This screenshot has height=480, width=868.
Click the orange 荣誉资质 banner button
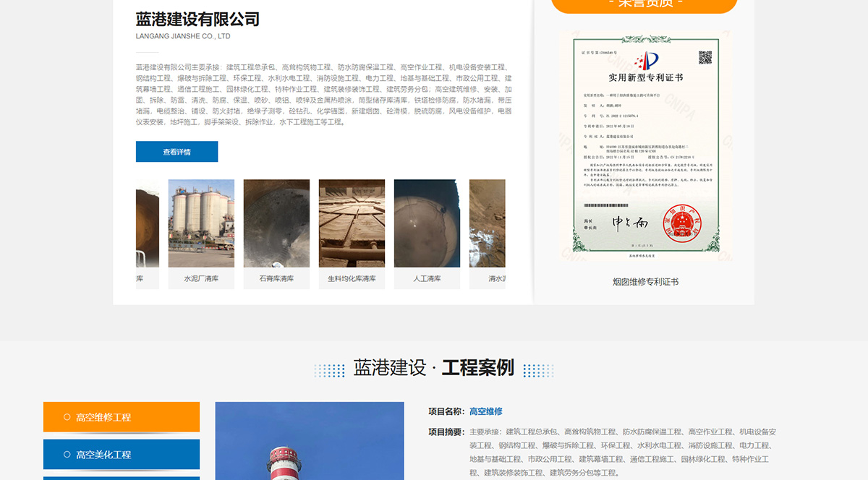tap(644, 4)
